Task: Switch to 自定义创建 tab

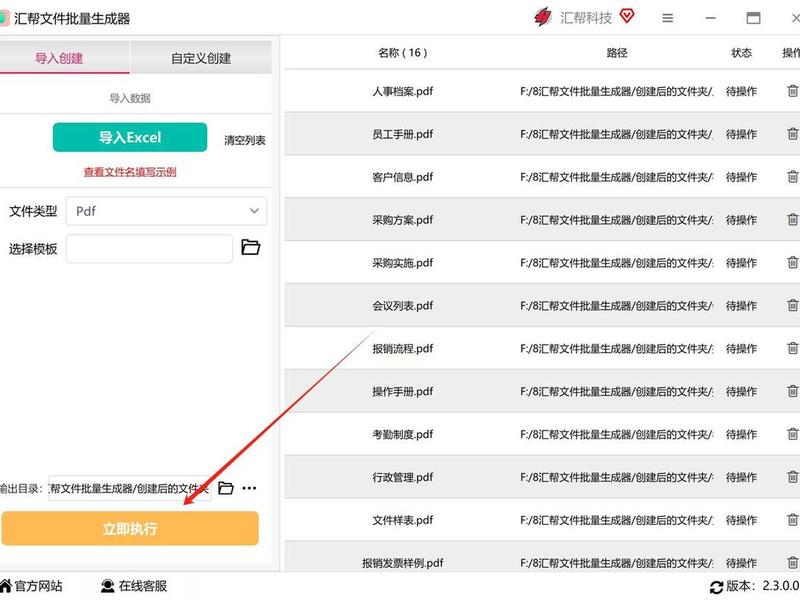Action: pyautogui.click(x=201, y=58)
